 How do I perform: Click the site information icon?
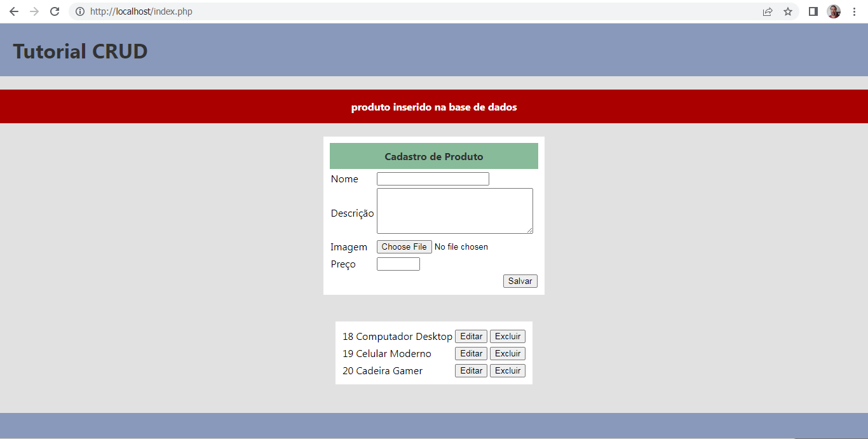[80, 11]
